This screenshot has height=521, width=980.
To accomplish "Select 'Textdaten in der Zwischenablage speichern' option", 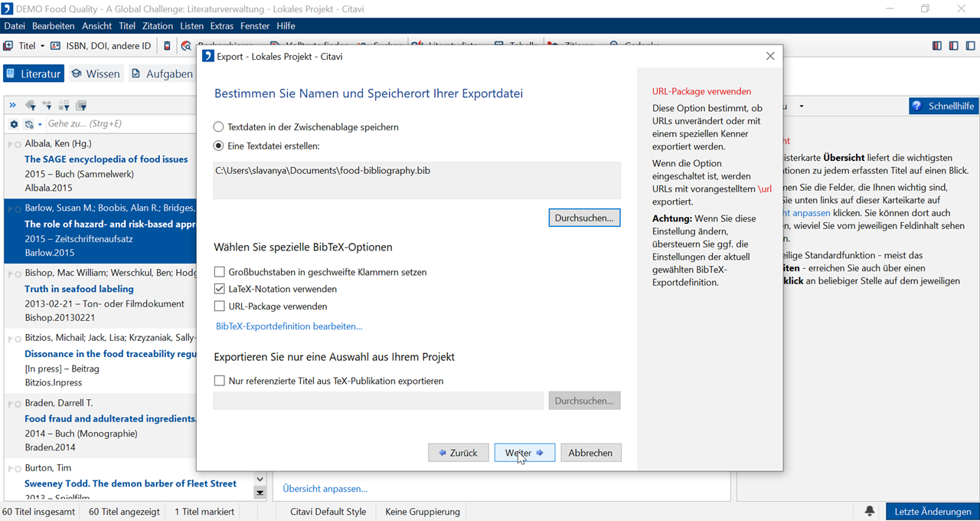I will 219,127.
